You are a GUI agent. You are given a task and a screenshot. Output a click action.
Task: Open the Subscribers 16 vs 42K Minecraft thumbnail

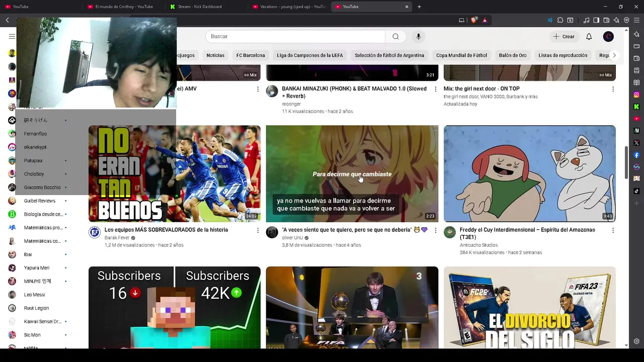click(175, 307)
